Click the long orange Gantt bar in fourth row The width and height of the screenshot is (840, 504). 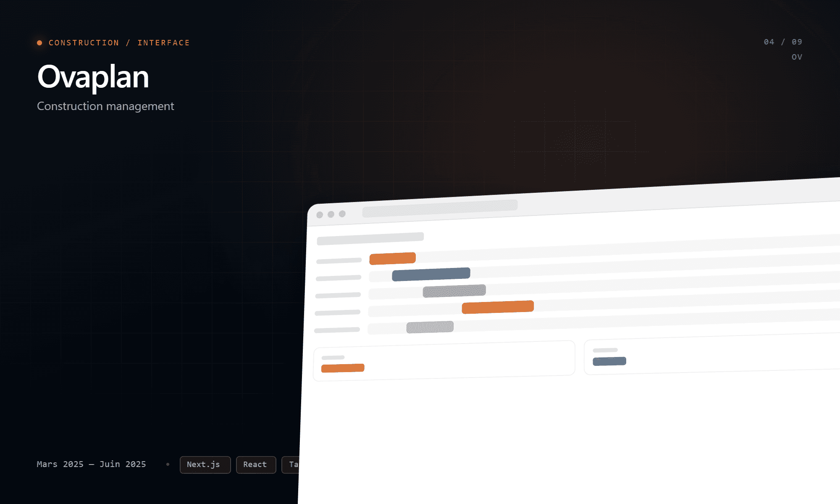(498, 307)
